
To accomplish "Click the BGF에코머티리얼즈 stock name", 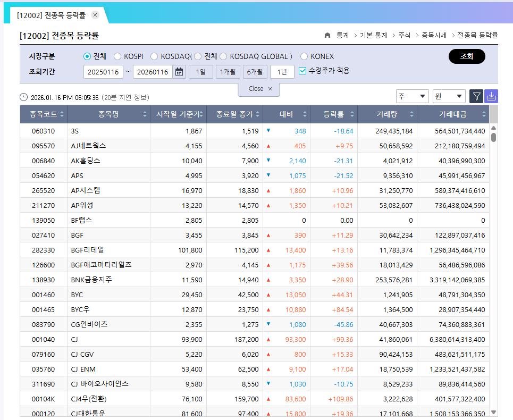I will pos(101,265).
